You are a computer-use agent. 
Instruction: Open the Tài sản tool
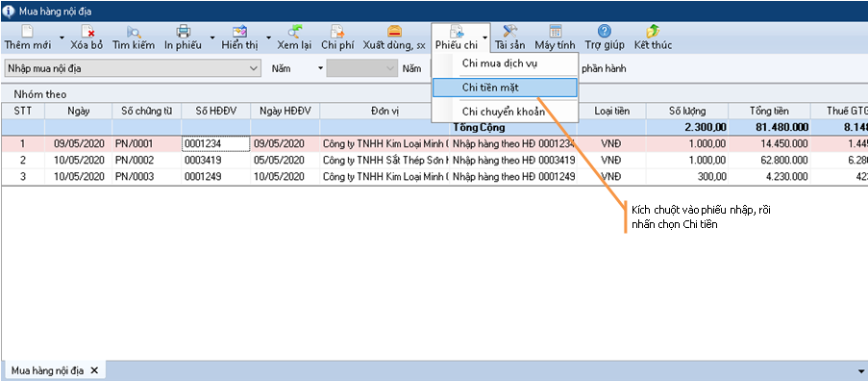tap(509, 32)
